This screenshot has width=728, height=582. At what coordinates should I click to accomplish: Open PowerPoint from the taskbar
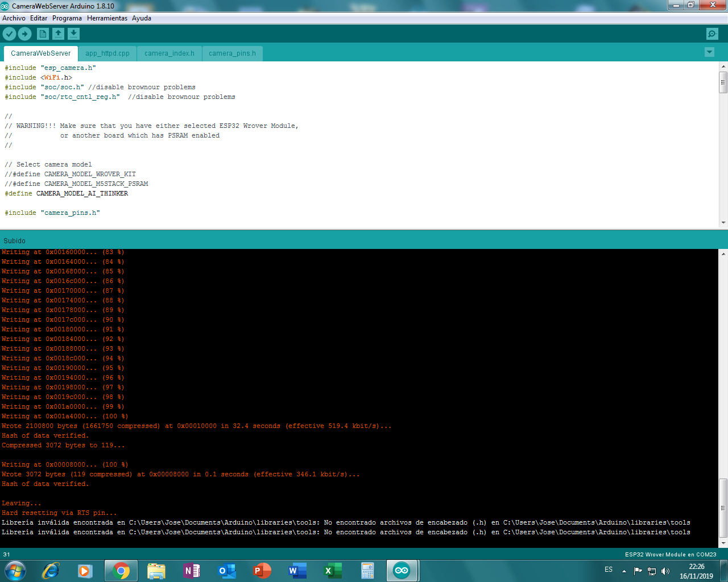[x=262, y=571]
